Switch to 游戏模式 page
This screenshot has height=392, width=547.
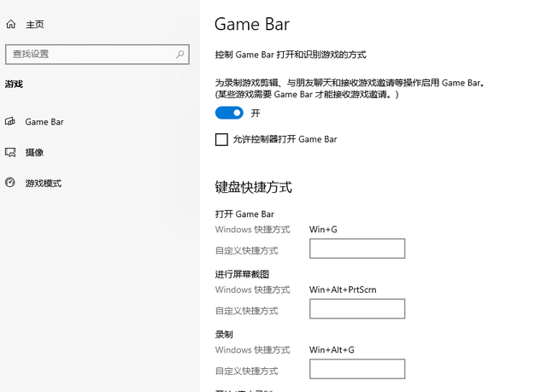pyautogui.click(x=44, y=183)
